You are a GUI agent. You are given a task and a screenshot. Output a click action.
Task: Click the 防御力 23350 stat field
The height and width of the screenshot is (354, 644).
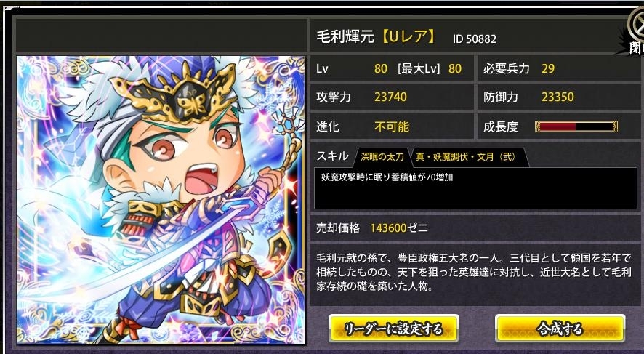point(558,97)
